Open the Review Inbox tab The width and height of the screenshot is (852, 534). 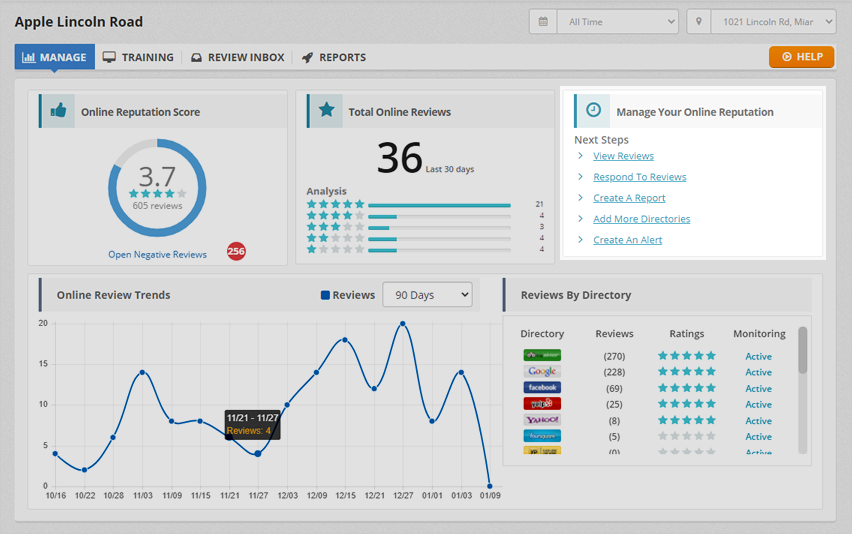tap(237, 57)
